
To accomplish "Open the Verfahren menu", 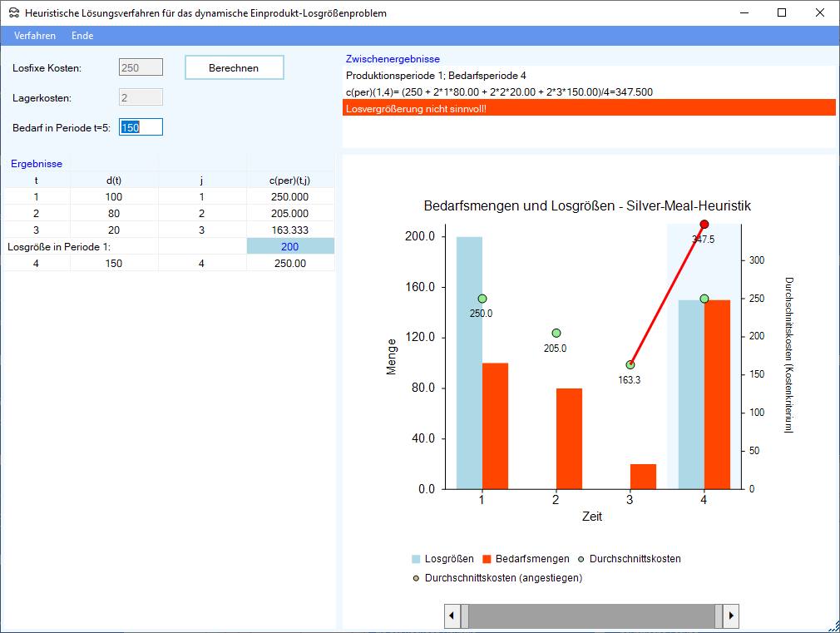I will pos(35,36).
